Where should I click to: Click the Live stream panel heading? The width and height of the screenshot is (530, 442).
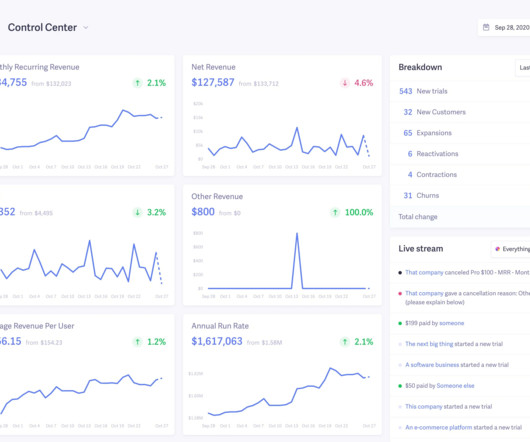[x=420, y=249]
